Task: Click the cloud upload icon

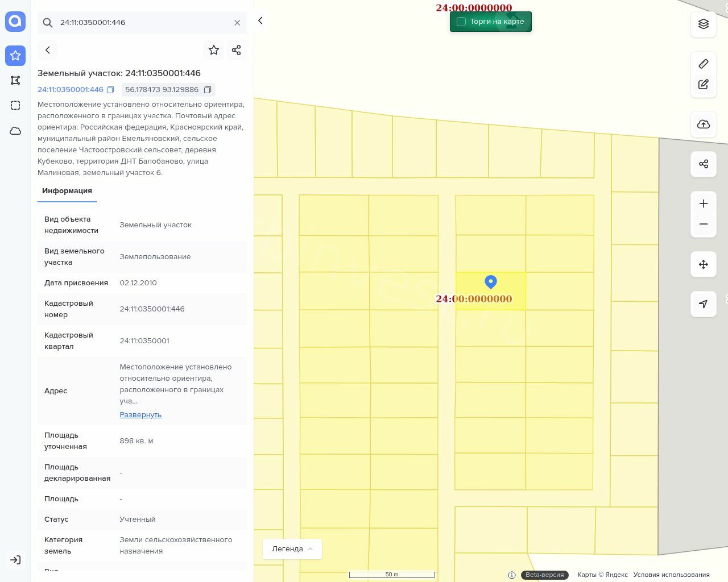Action: pos(704,124)
